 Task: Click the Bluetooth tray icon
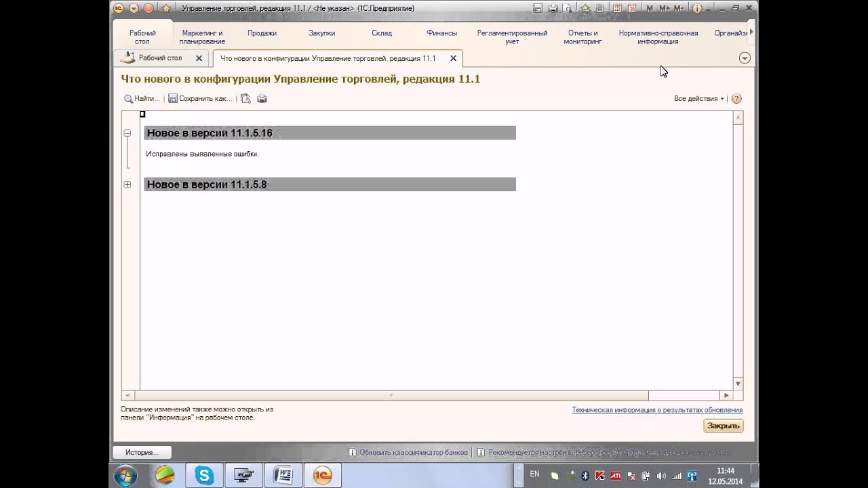tap(585, 476)
